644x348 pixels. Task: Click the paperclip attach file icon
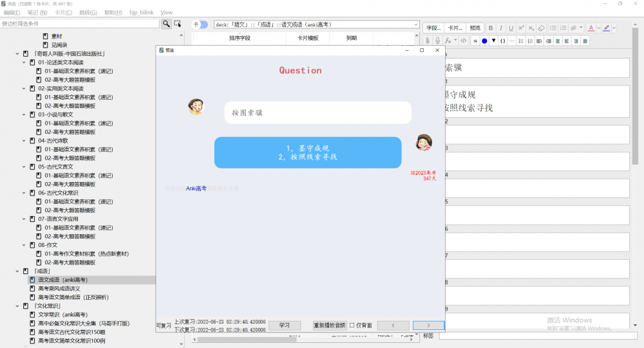(x=428, y=41)
